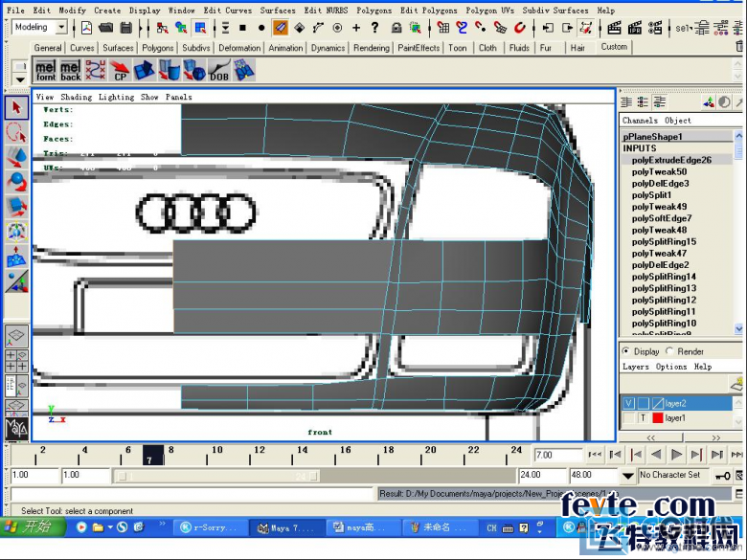This screenshot has height=560, width=747.
Task: Open Render Globals settings icon
Action: click(x=655, y=28)
